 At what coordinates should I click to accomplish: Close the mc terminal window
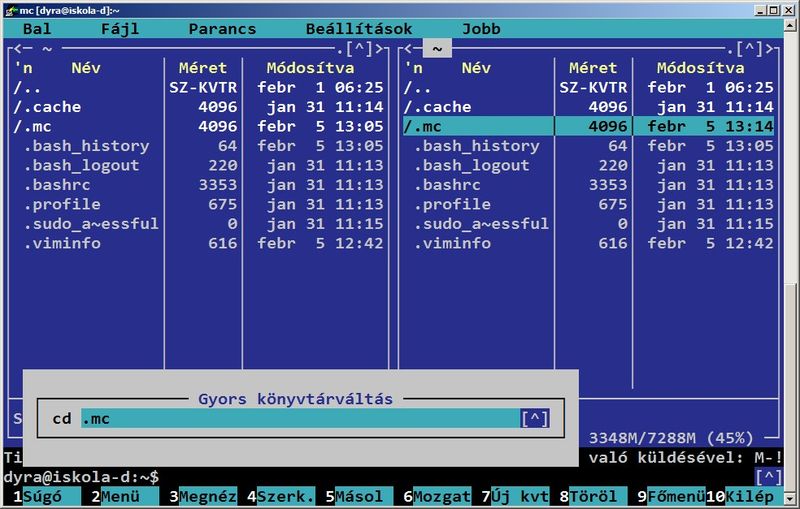787,10
